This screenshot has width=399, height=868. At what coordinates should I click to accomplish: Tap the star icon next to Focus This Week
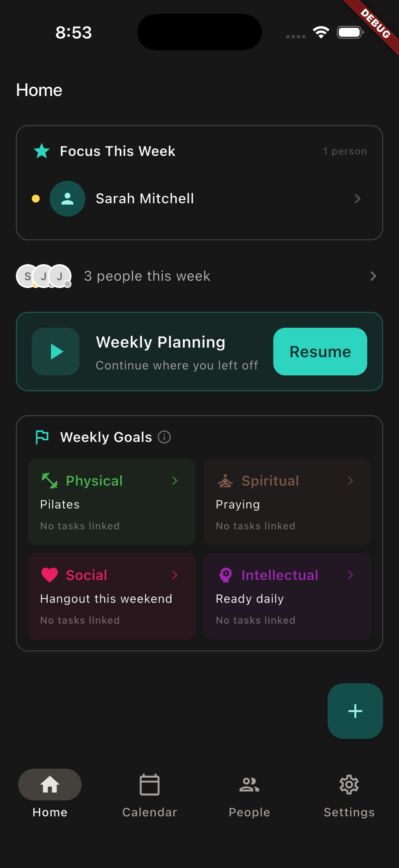pos(42,151)
